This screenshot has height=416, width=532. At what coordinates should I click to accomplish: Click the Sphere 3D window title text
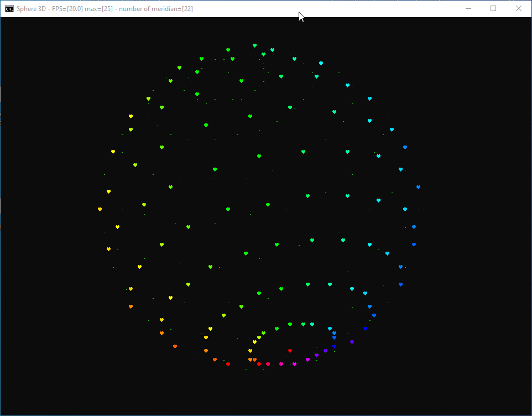[105, 9]
